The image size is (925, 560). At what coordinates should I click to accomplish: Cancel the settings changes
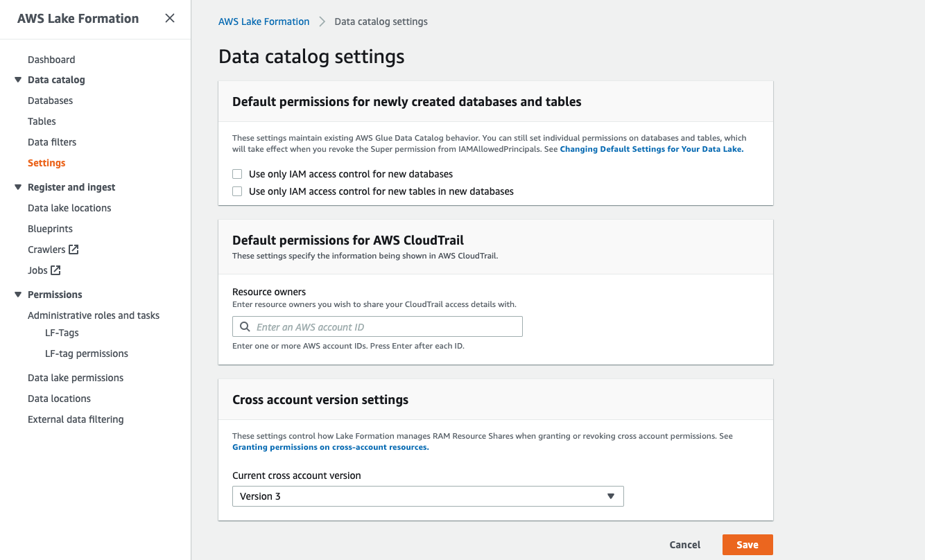click(x=684, y=545)
